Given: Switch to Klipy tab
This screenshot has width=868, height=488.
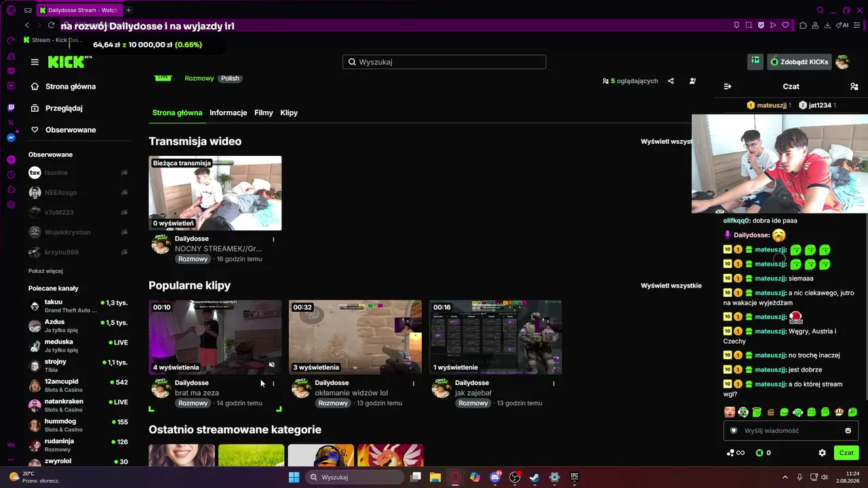Looking at the screenshot, I should coord(289,113).
